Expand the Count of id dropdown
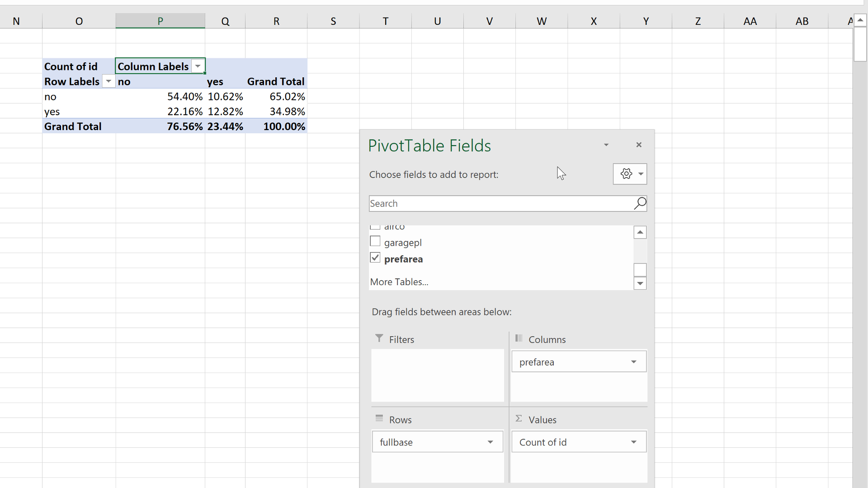 pos(634,442)
